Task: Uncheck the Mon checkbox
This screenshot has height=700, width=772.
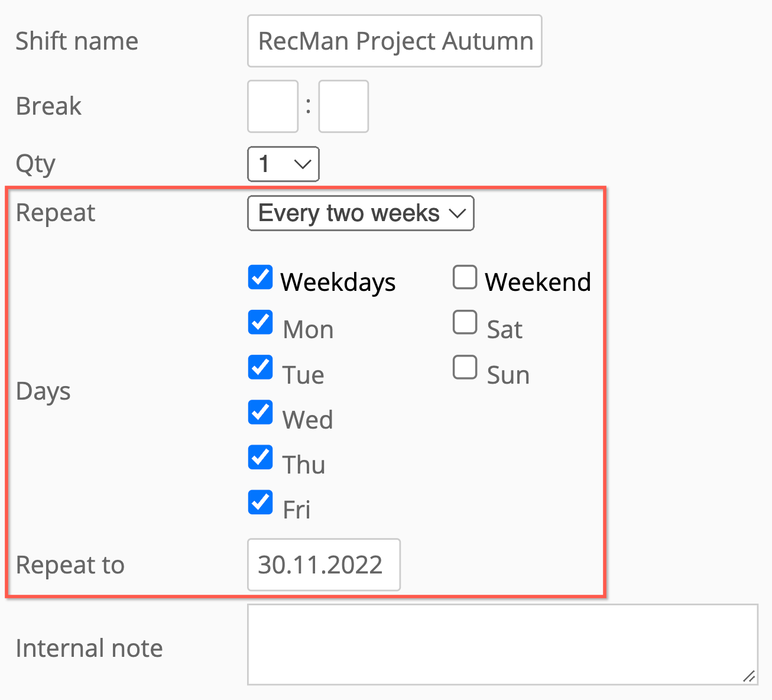Action: click(260, 322)
